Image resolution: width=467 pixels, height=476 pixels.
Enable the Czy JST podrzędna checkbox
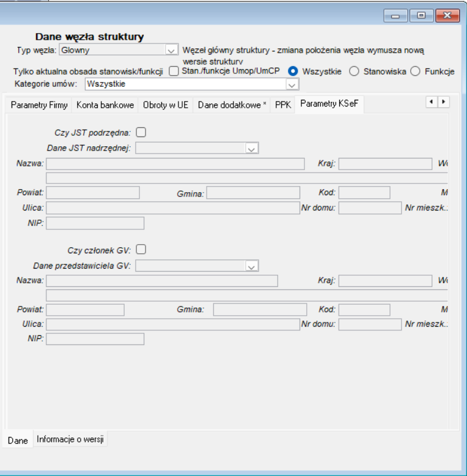141,132
